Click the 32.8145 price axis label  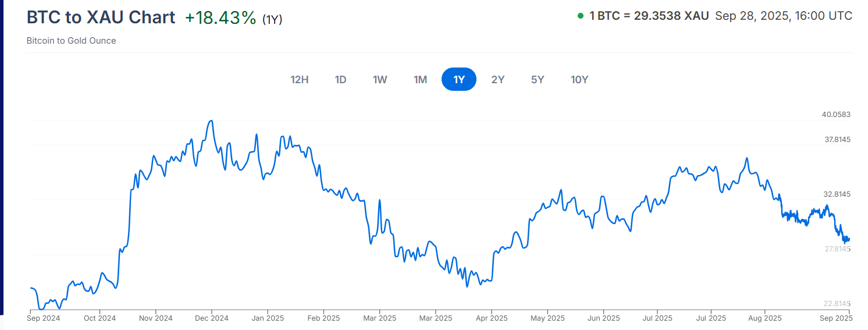tap(836, 194)
